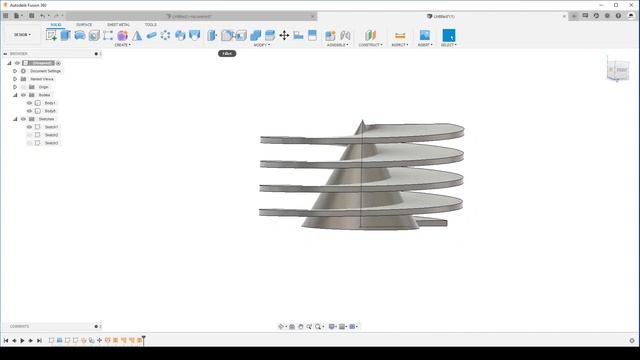This screenshot has height=360, width=640.
Task: Open timeline settings gear
Action: tap(632, 340)
